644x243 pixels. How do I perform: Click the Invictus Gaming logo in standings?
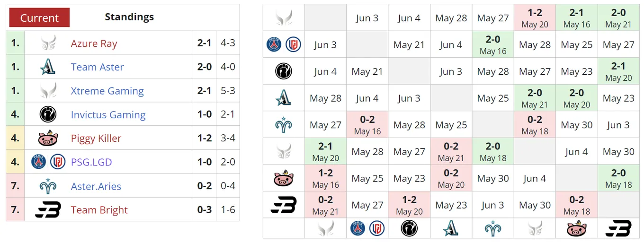coord(48,114)
